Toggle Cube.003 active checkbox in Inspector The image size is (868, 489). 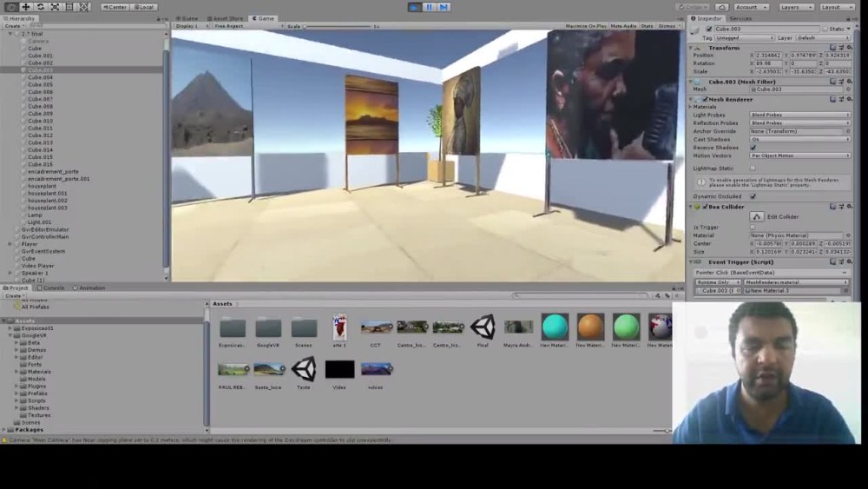[x=709, y=29]
